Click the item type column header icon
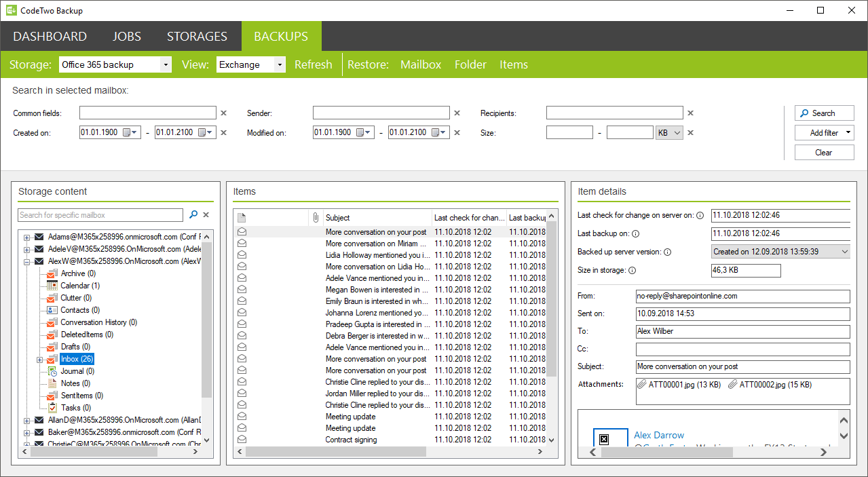868x477 pixels. click(x=242, y=218)
